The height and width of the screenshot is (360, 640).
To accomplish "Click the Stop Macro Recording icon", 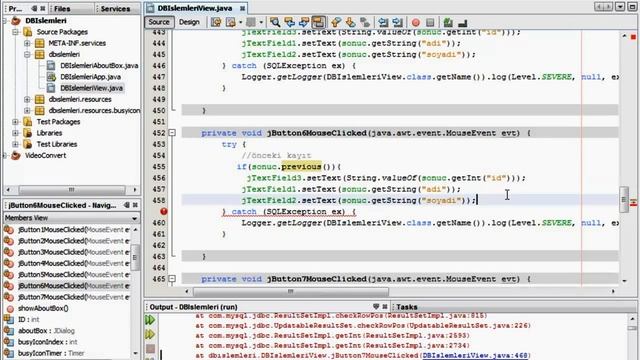I will pos(430,22).
